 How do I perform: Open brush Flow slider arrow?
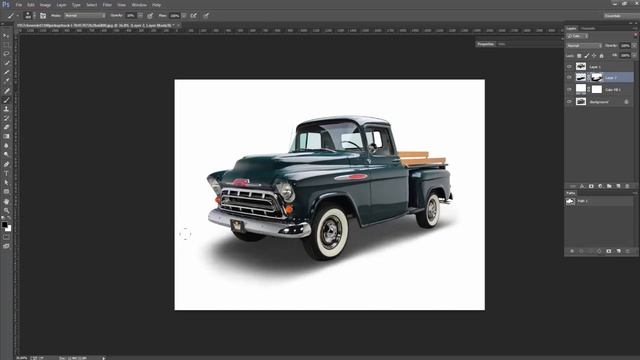184,16
